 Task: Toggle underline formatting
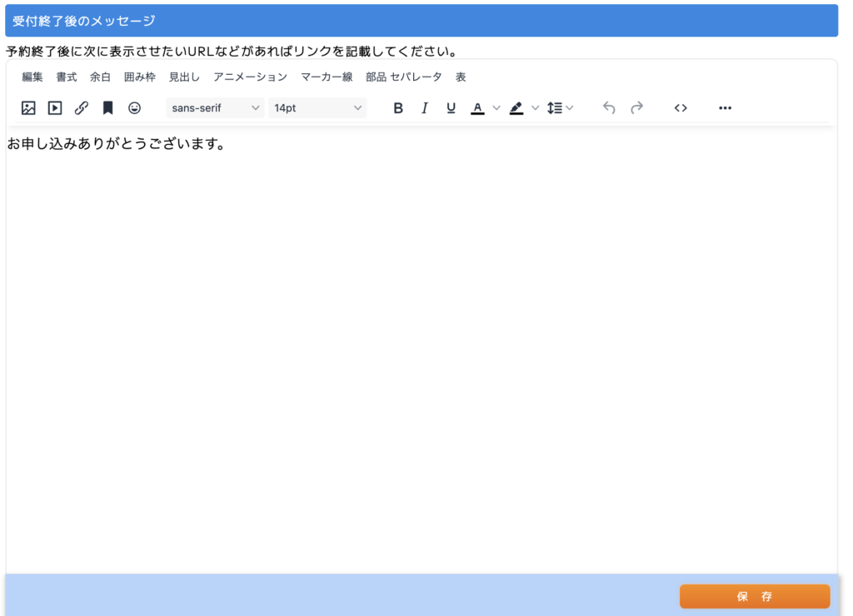[451, 108]
